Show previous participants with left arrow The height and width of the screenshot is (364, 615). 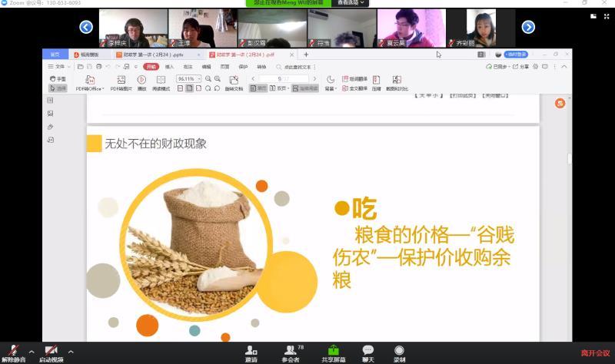[86, 27]
